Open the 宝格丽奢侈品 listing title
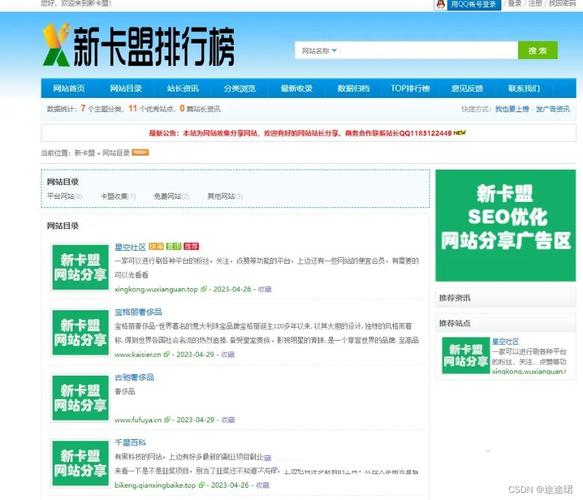 pos(138,312)
